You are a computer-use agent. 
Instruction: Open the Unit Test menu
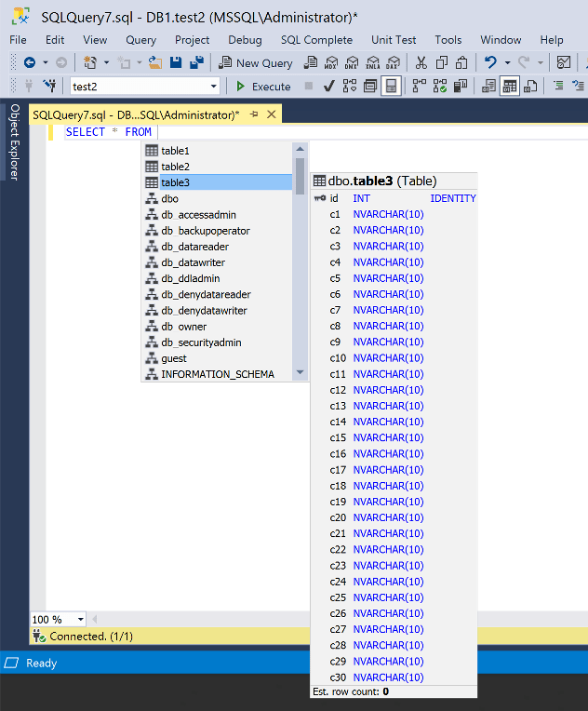[x=394, y=40]
